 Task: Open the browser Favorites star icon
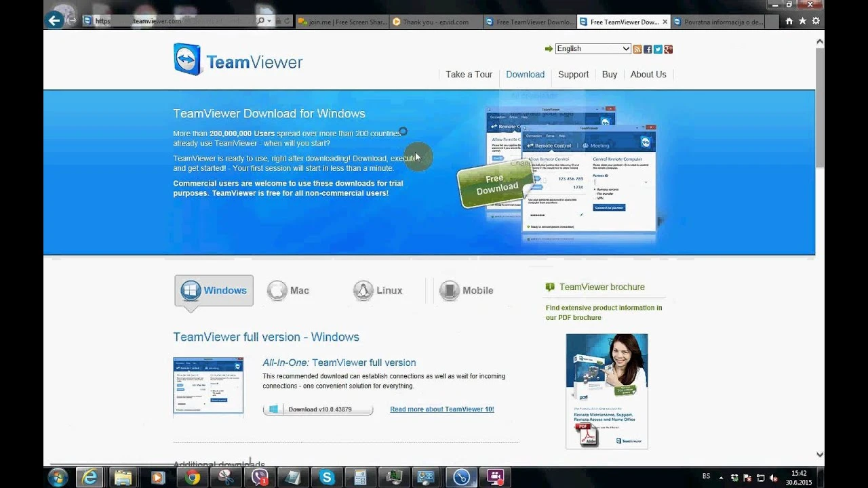tap(802, 21)
